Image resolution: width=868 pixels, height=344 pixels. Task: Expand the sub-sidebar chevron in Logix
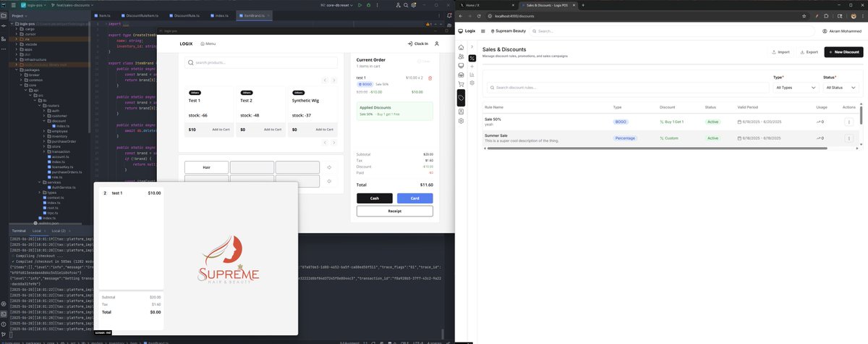(472, 47)
